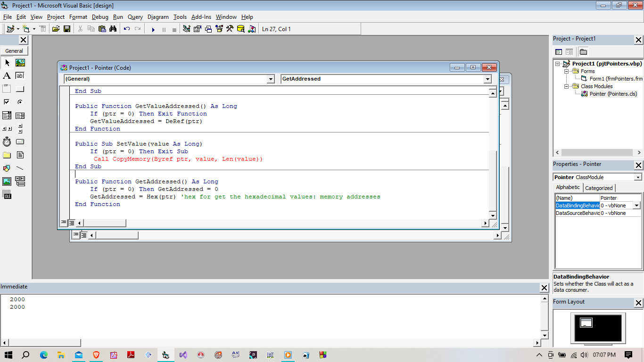Open Add Standard EXE Project dropdown arrow
Viewport: 644px width, 362px height.
(x=18, y=29)
